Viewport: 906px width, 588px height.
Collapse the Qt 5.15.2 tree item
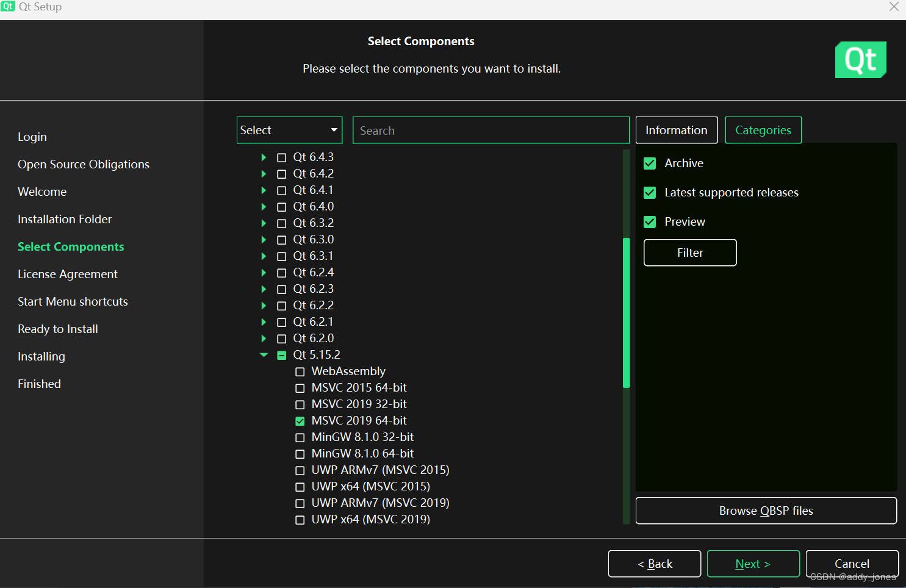coord(264,354)
